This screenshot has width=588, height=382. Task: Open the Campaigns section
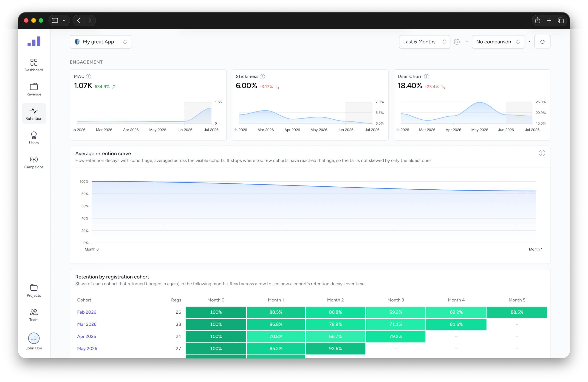pyautogui.click(x=34, y=162)
